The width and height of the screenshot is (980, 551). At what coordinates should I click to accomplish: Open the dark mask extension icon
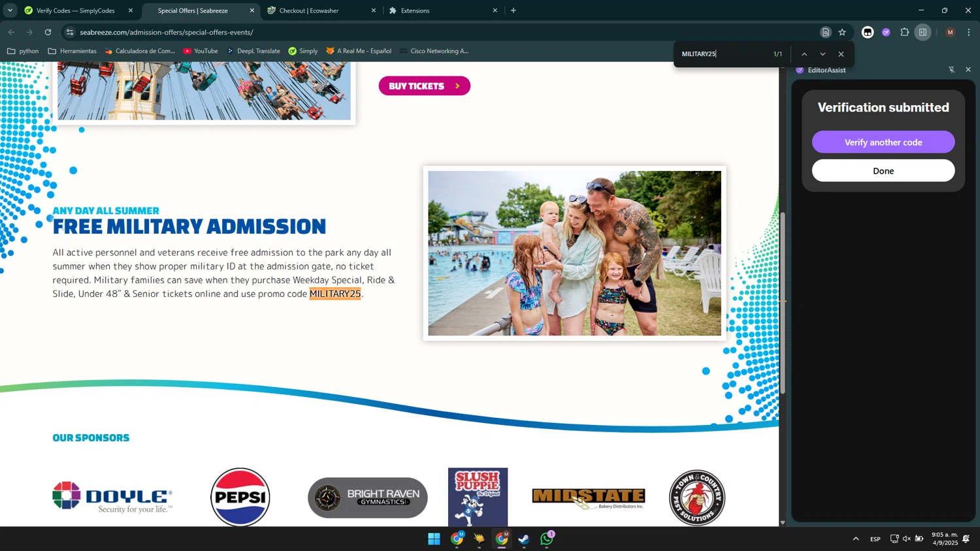[x=868, y=32]
